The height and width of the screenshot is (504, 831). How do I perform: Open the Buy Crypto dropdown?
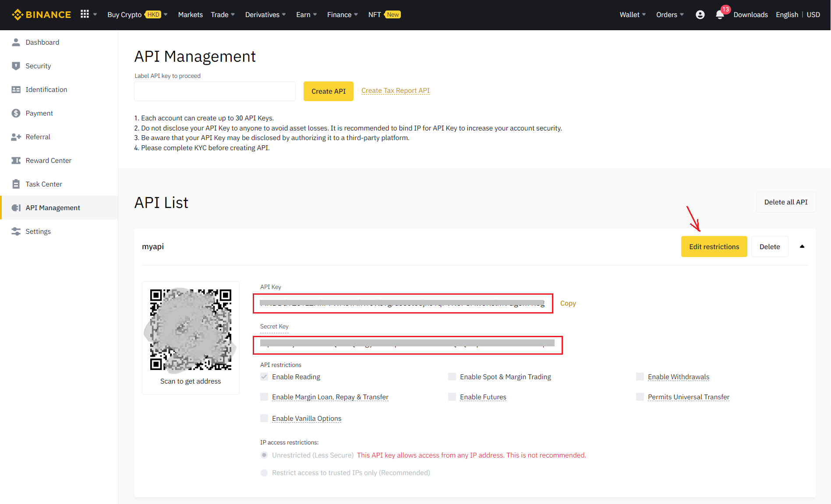[137, 14]
